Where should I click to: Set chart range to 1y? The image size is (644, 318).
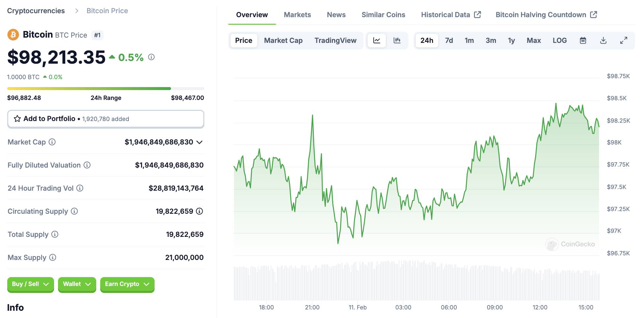click(512, 41)
